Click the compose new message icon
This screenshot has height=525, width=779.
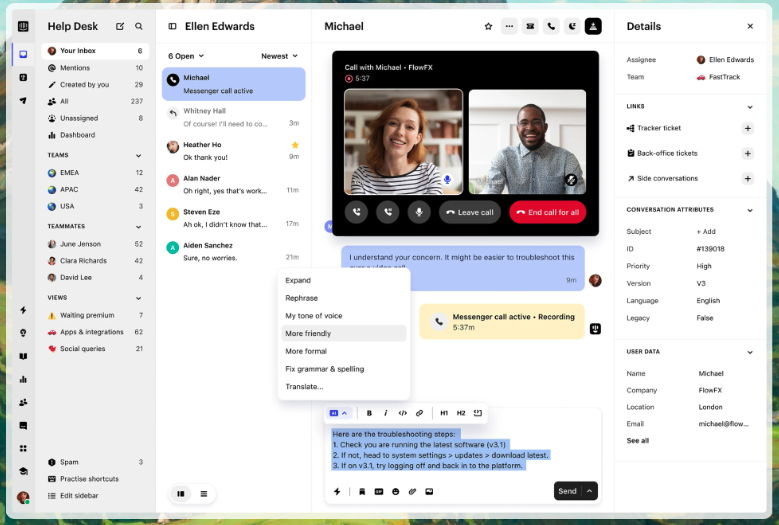(120, 26)
